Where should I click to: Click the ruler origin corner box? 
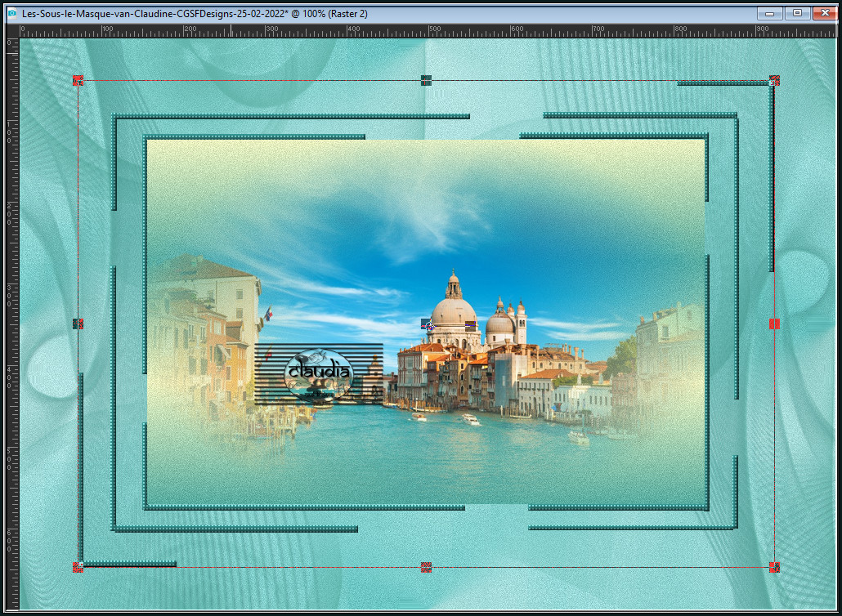pos(13,31)
